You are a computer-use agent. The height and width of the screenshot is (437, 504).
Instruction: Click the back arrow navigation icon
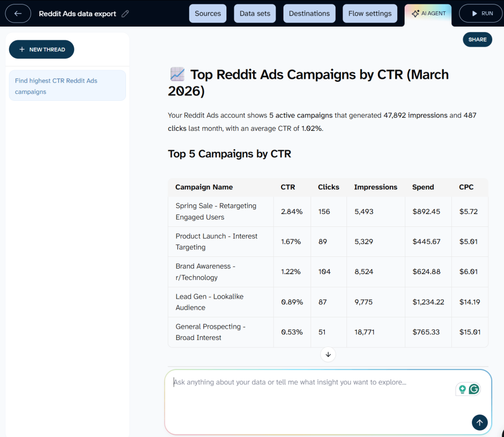(x=18, y=13)
